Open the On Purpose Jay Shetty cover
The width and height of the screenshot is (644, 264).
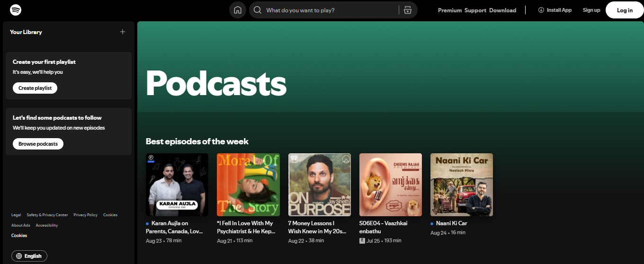320,185
